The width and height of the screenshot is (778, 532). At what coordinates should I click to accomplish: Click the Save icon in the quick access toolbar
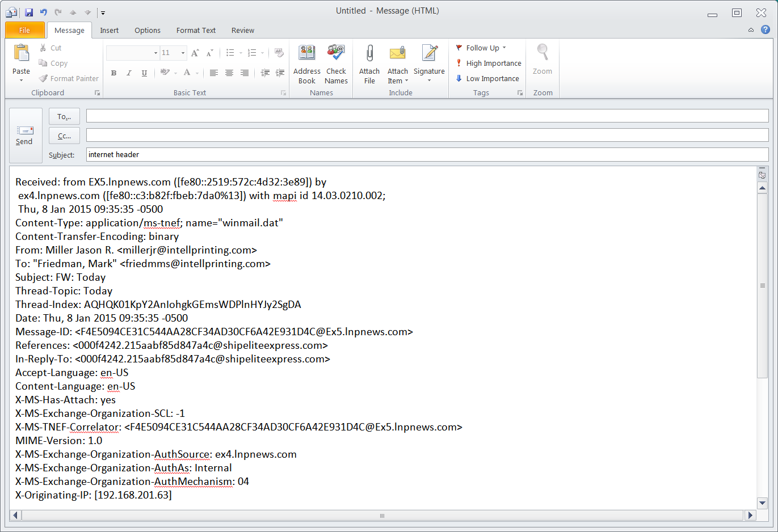pyautogui.click(x=29, y=12)
